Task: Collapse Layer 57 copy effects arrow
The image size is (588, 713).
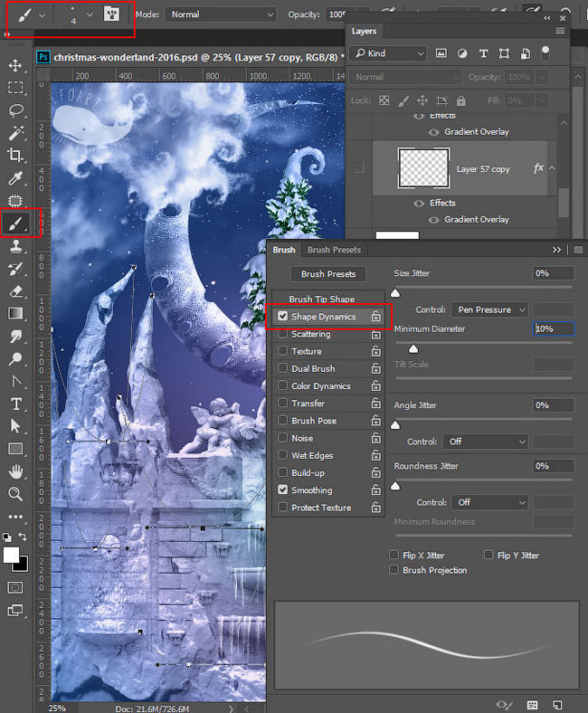Action: point(552,168)
